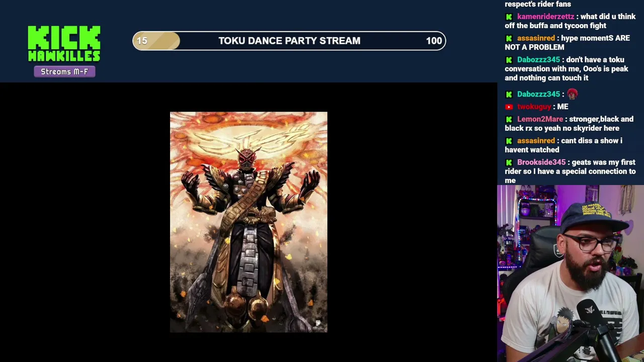
Task: Click the red emoji in Dabozzz345's message
Action: tap(572, 94)
